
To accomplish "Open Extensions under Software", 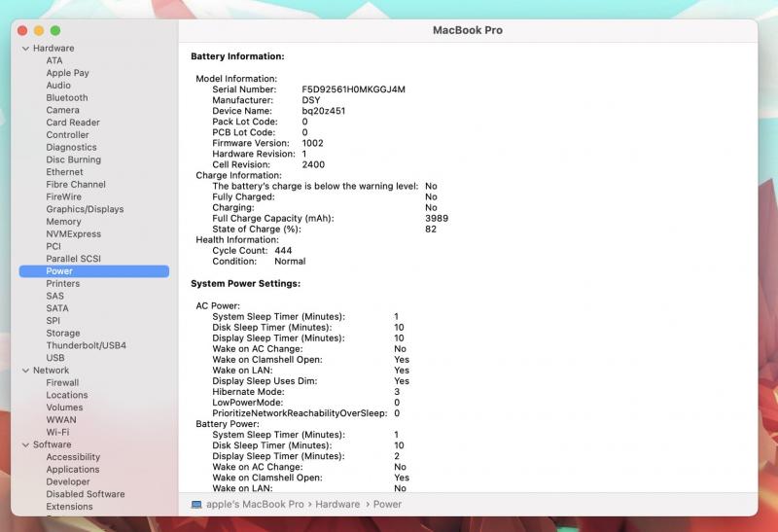I will (69, 507).
